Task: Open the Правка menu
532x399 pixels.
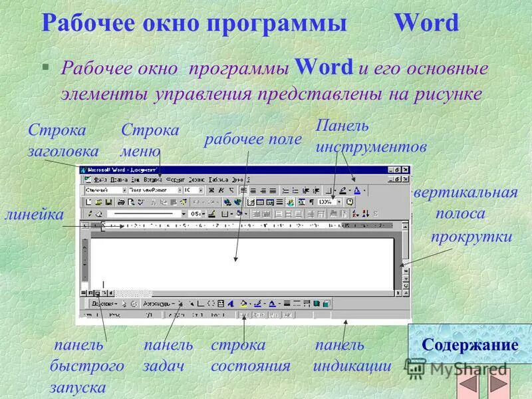Action: pos(119,180)
